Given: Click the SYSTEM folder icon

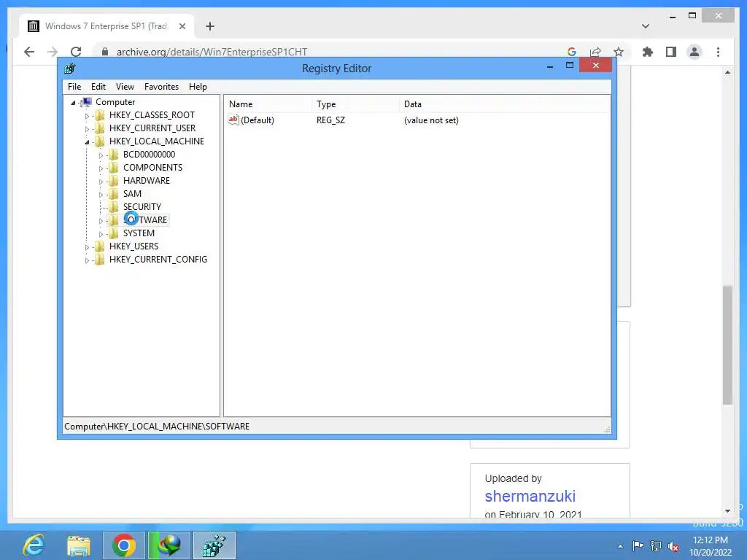Looking at the screenshot, I should (113, 233).
